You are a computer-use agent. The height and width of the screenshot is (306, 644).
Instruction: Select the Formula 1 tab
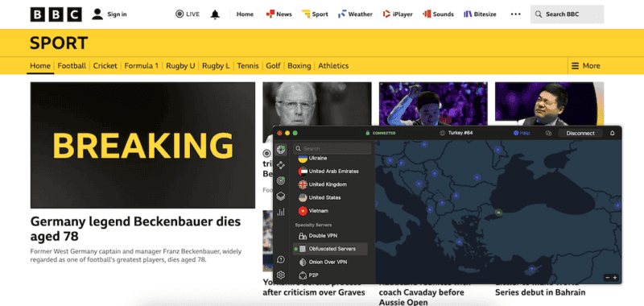[142, 66]
